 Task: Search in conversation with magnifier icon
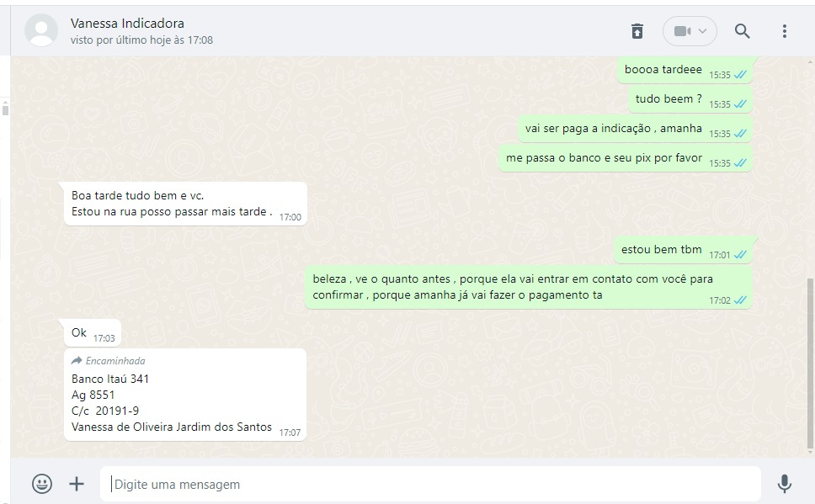pos(743,31)
